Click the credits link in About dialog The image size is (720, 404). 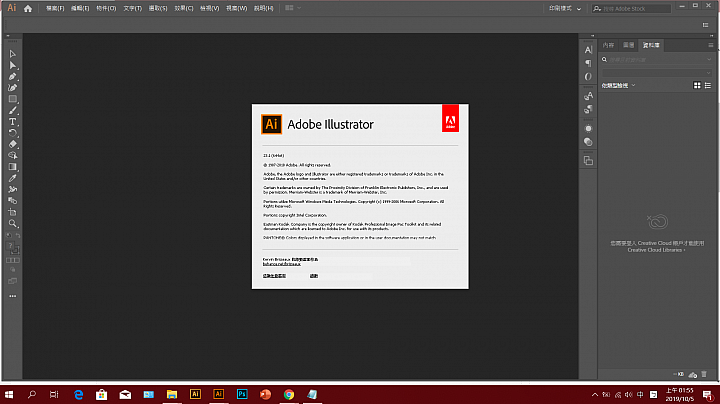[314, 276]
